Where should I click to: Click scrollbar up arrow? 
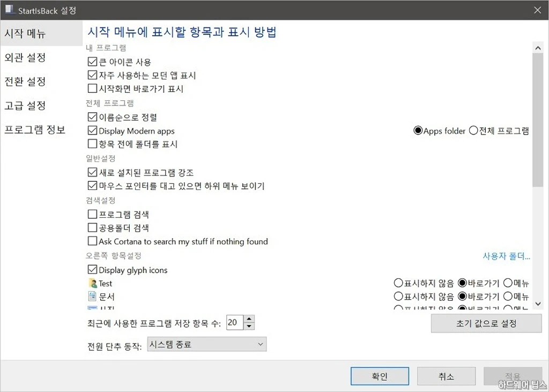(538, 48)
